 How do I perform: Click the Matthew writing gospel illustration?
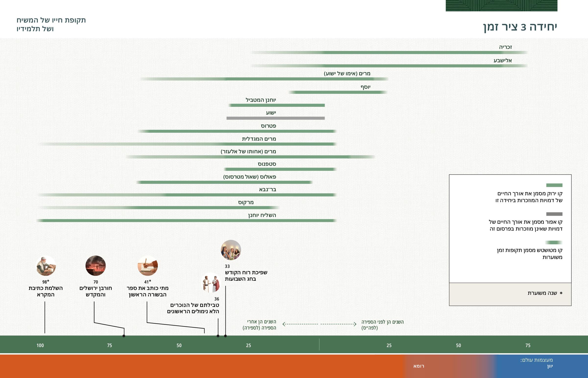(147, 266)
